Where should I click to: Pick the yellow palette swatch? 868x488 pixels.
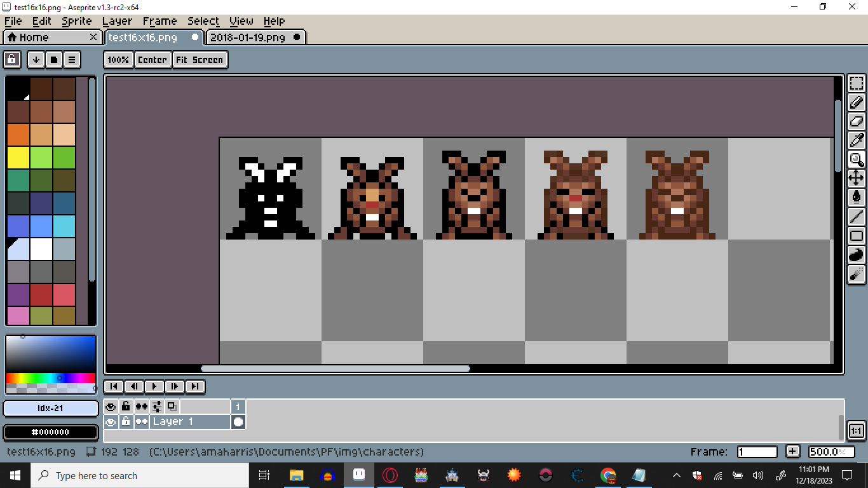point(18,158)
